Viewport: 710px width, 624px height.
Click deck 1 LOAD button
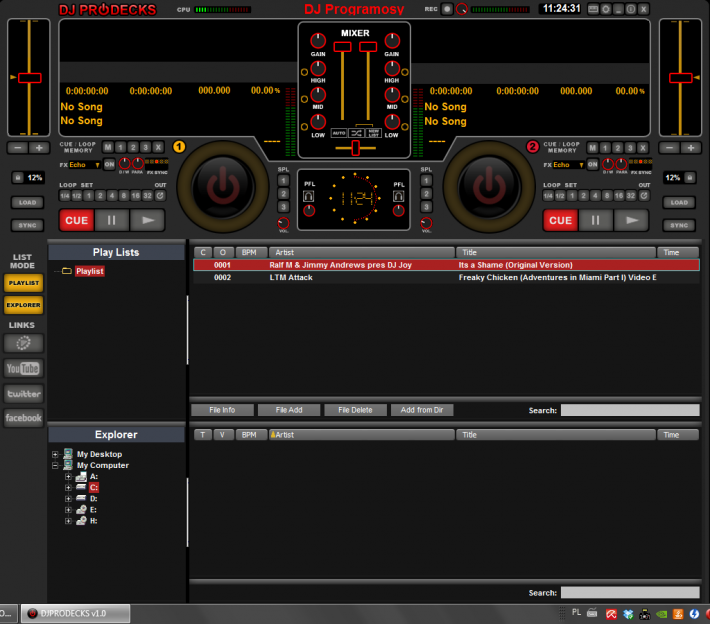pos(27,202)
